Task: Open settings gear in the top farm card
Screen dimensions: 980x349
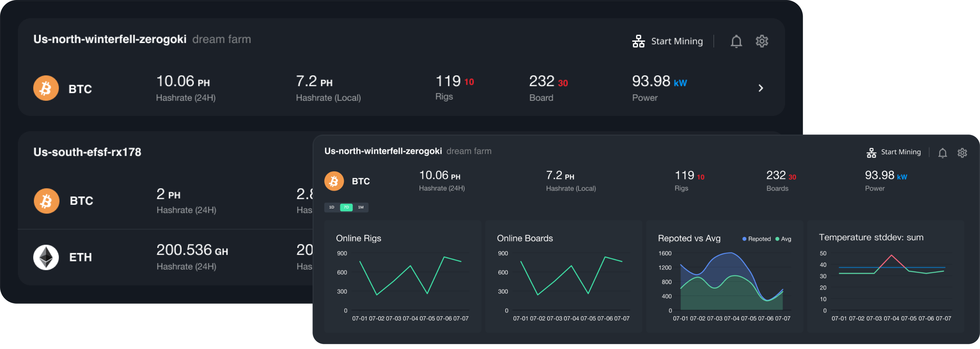Action: [x=762, y=41]
